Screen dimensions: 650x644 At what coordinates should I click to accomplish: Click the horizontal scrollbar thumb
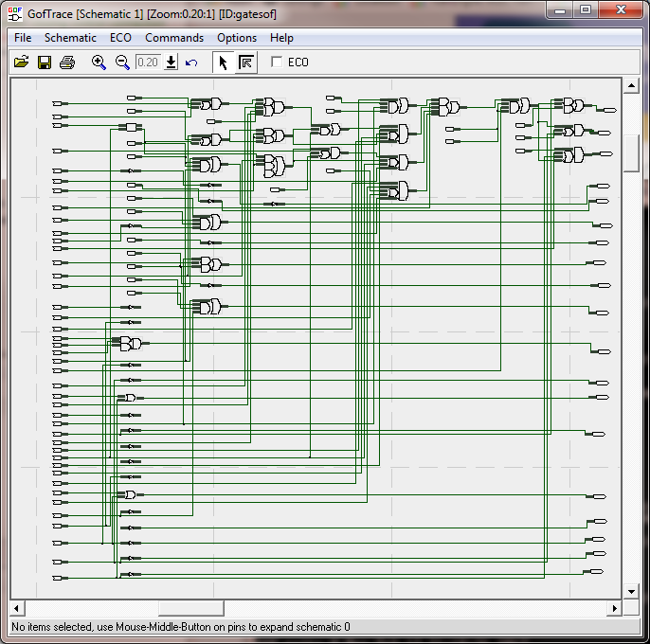coord(190,608)
